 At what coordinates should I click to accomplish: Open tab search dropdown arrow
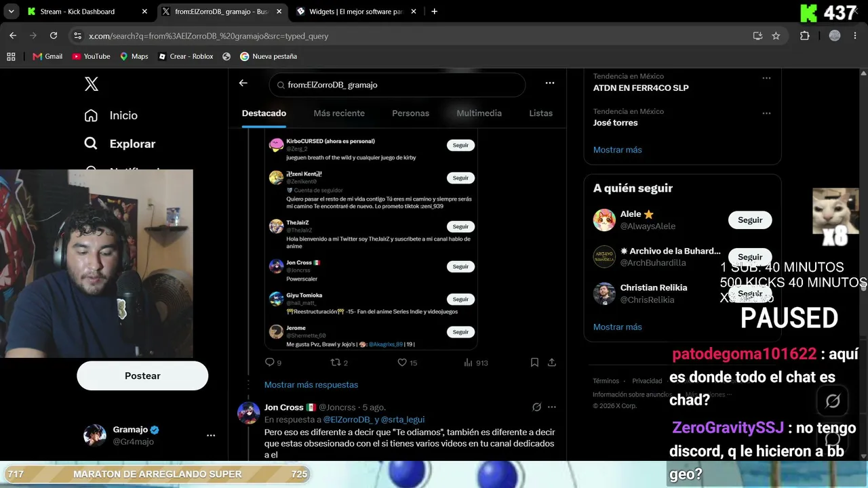pyautogui.click(x=13, y=12)
